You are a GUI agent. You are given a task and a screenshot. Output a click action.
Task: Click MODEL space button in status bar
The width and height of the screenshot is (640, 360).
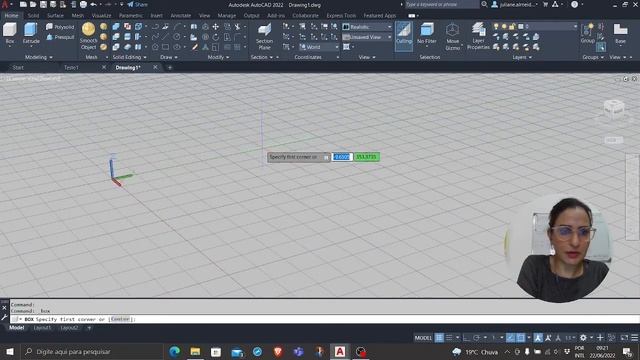pyautogui.click(x=423, y=338)
